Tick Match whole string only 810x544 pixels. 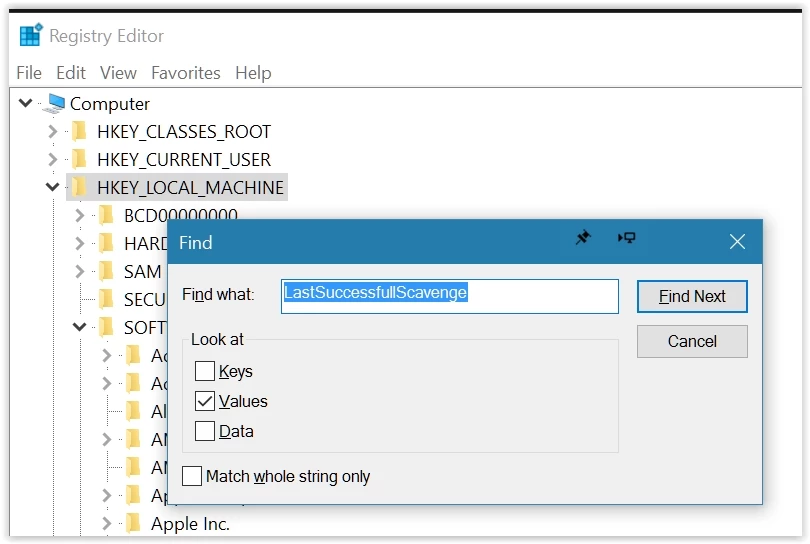tap(192, 476)
